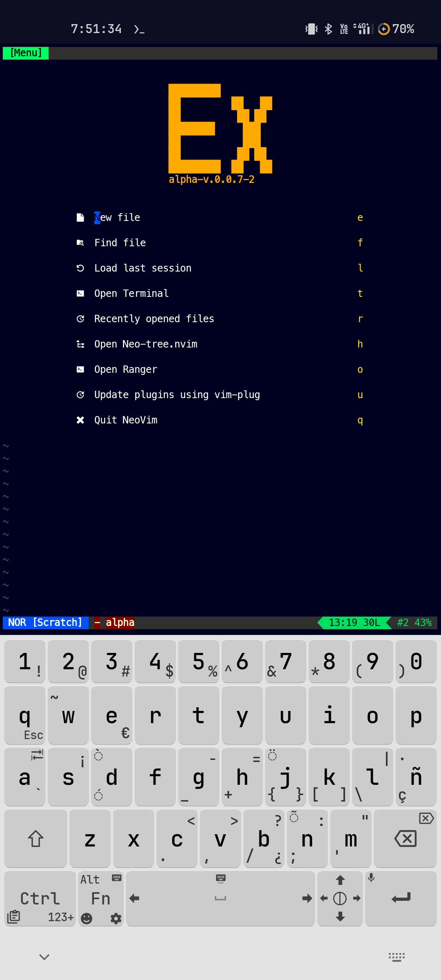
Task: Click the Neo-tree file tree icon
Action: pos(80,344)
